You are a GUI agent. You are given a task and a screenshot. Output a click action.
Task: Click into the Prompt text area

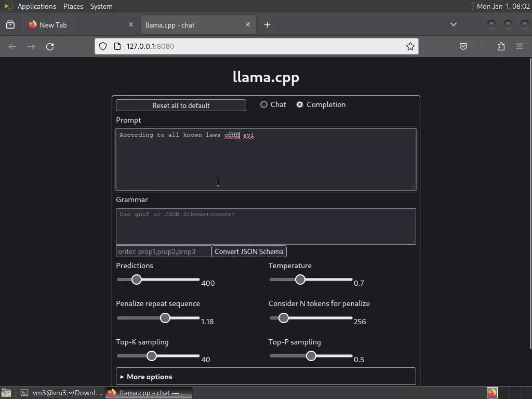tap(266, 159)
